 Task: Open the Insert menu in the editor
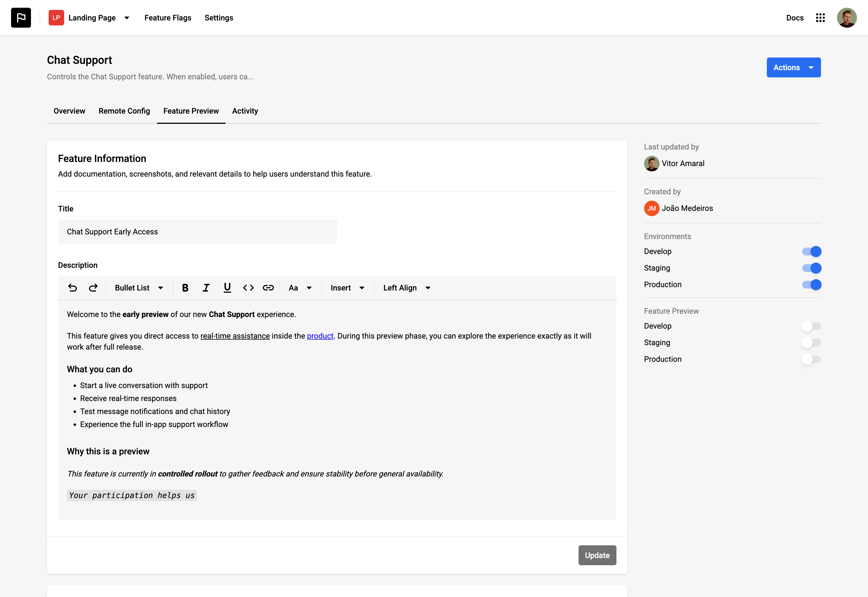[347, 288]
